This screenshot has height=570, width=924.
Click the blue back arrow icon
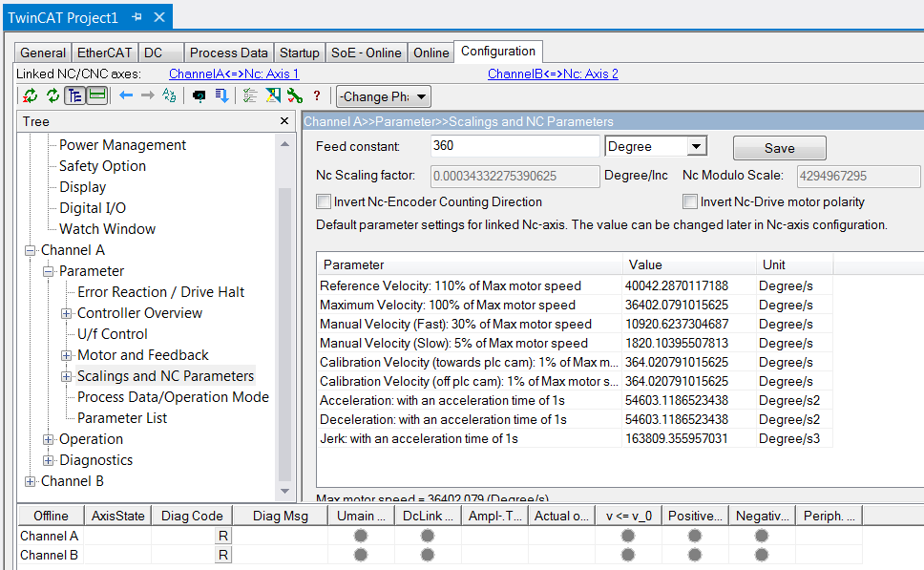[125, 95]
